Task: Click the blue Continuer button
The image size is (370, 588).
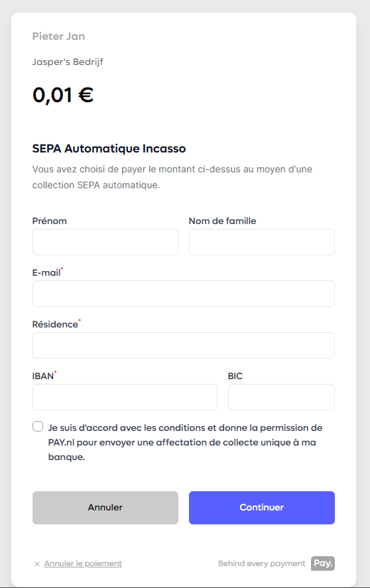Action: 262,508
